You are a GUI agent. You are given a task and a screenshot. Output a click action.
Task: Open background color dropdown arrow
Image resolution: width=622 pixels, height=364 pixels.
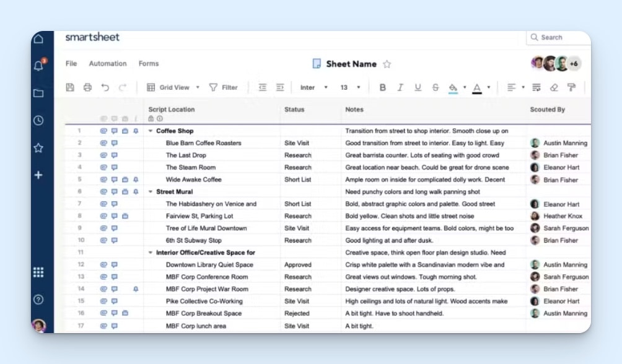[x=465, y=87]
